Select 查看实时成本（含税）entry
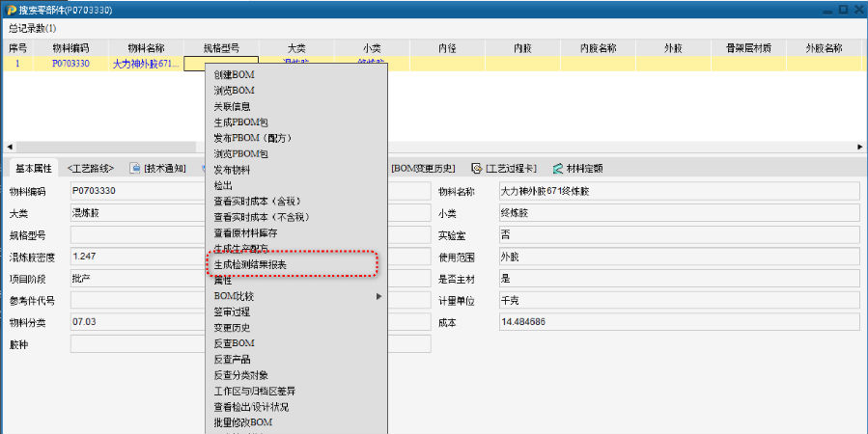Screen dimensions: 868x434 point(259,202)
